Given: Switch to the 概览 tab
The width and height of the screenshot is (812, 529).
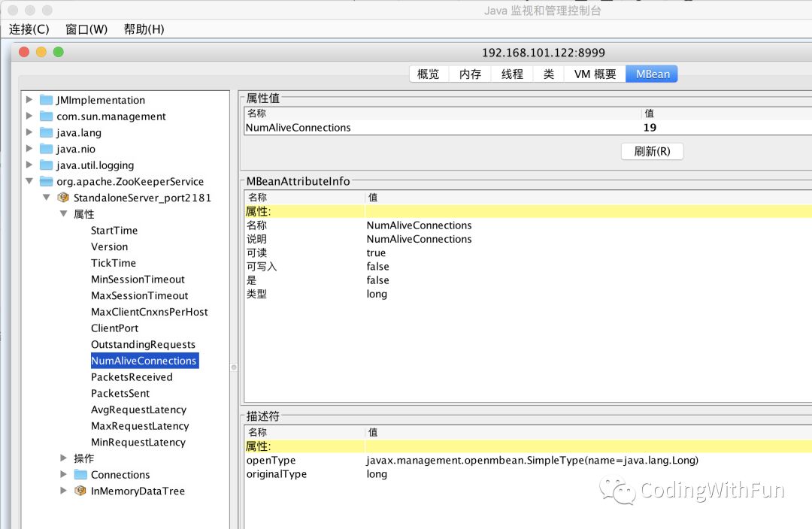Looking at the screenshot, I should (x=429, y=74).
